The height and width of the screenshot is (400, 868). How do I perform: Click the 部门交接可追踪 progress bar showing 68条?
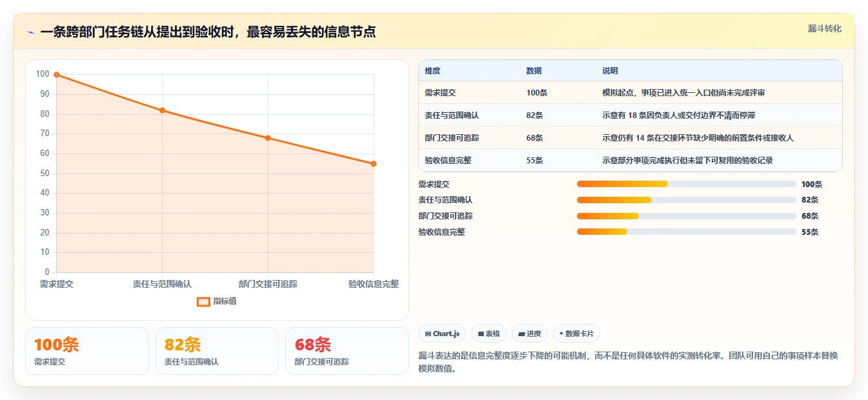pos(686,216)
